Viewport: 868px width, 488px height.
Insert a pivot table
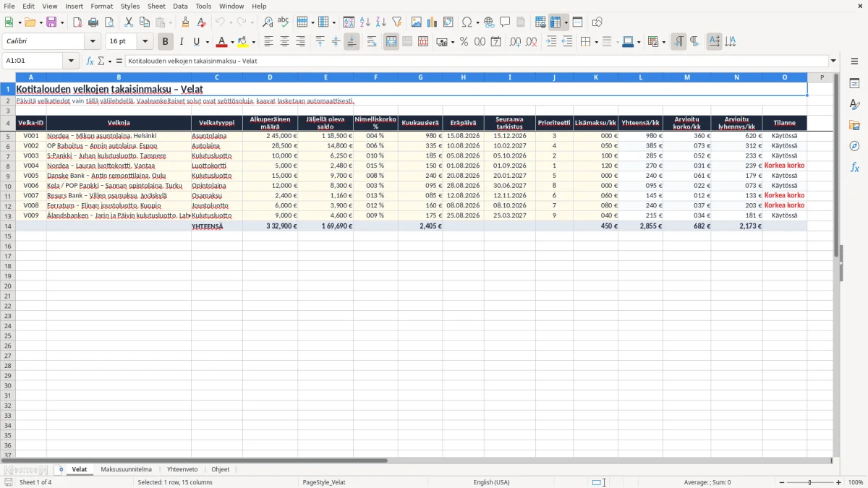[448, 22]
